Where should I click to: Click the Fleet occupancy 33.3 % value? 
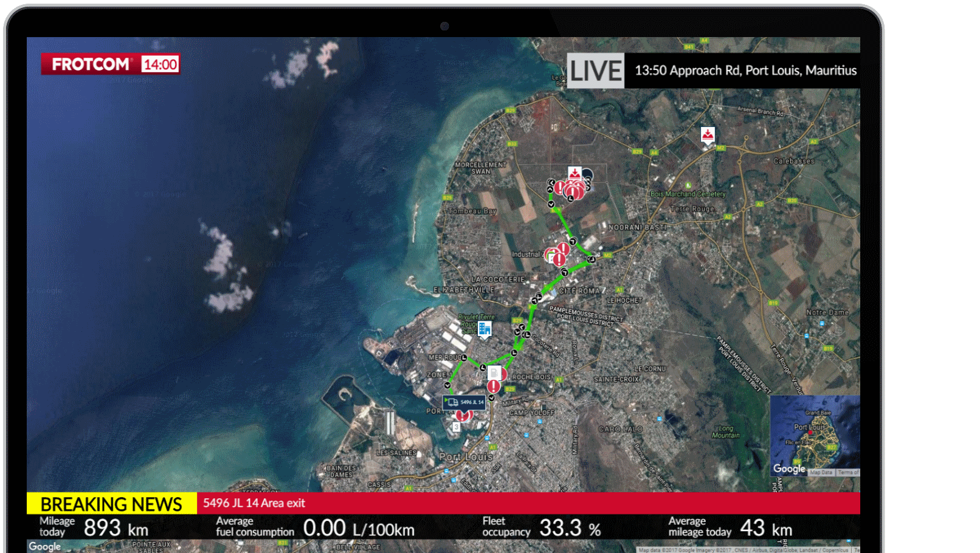pos(570,528)
